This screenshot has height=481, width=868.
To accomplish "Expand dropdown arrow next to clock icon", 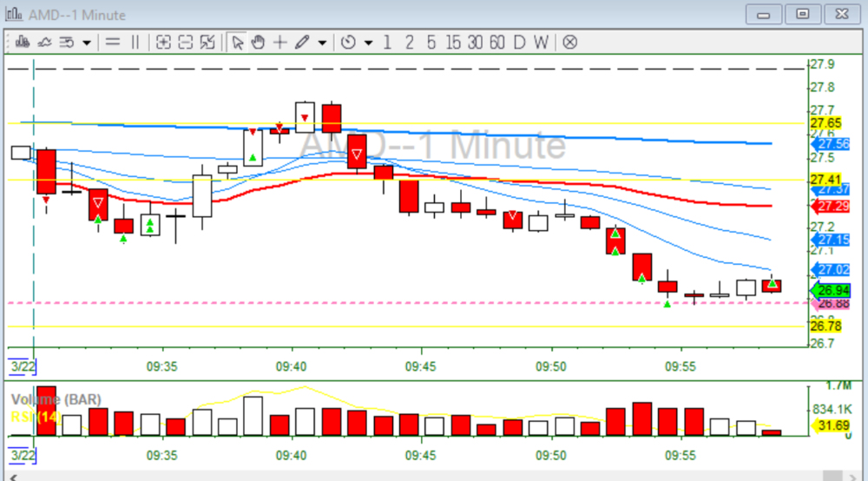I will pos(368,42).
